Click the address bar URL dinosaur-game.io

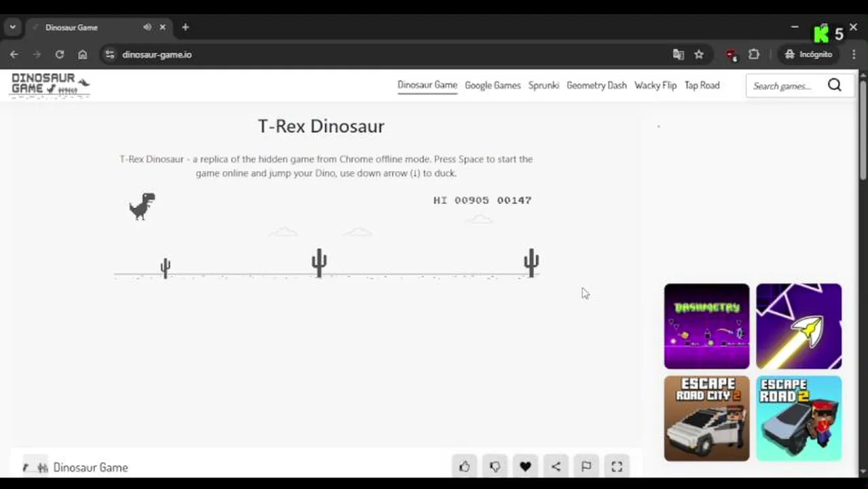(x=157, y=54)
